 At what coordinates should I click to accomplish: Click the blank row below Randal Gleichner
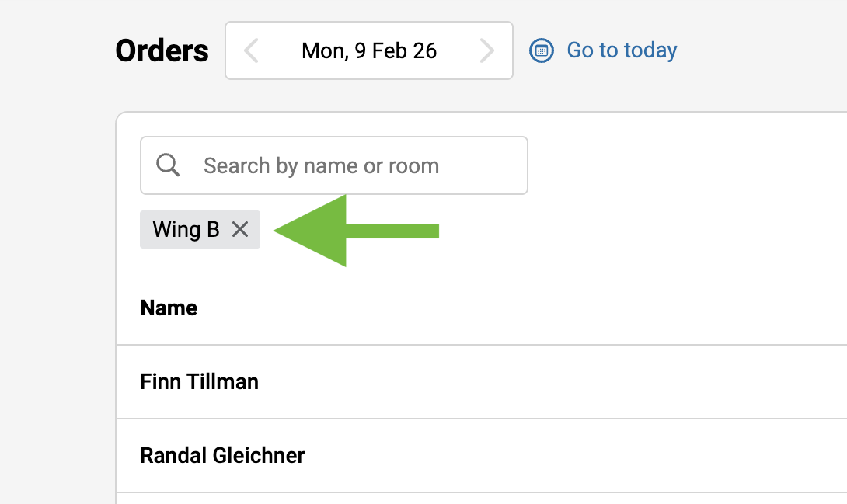click(x=466, y=499)
